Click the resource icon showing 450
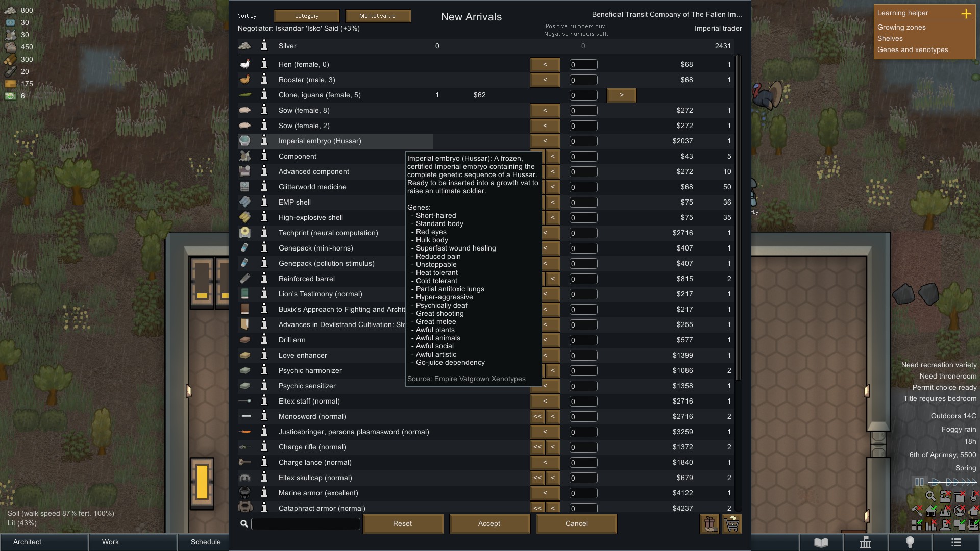 [10, 47]
